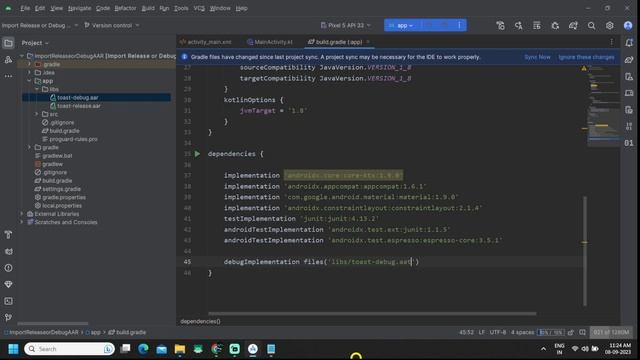
Task: Click UTF-8 encoding in status bar
Action: tap(498, 332)
